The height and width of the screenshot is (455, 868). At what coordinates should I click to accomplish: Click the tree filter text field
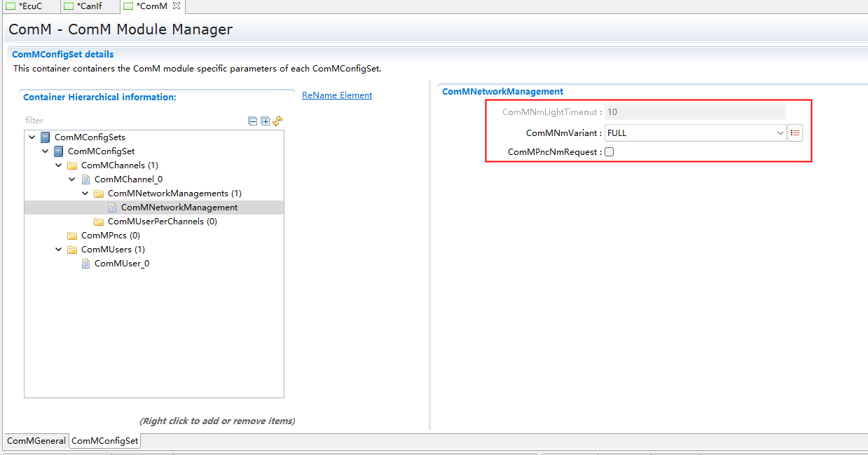(x=133, y=121)
